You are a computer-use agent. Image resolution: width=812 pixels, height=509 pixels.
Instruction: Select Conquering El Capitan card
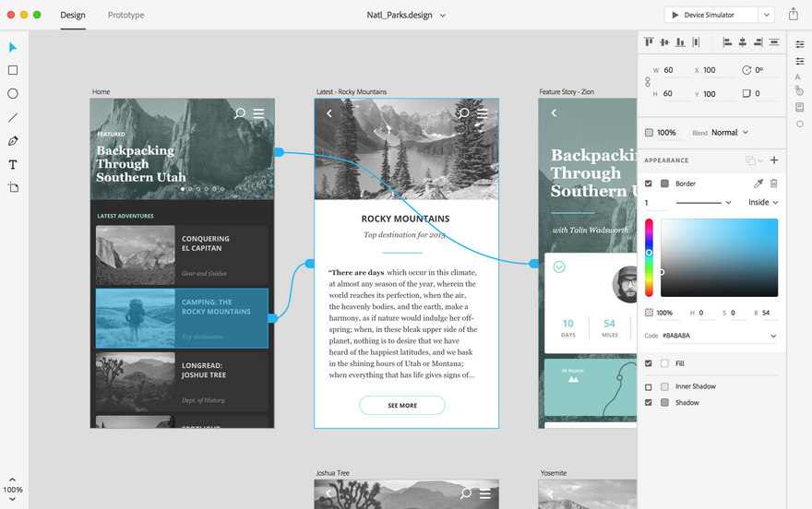click(x=182, y=254)
